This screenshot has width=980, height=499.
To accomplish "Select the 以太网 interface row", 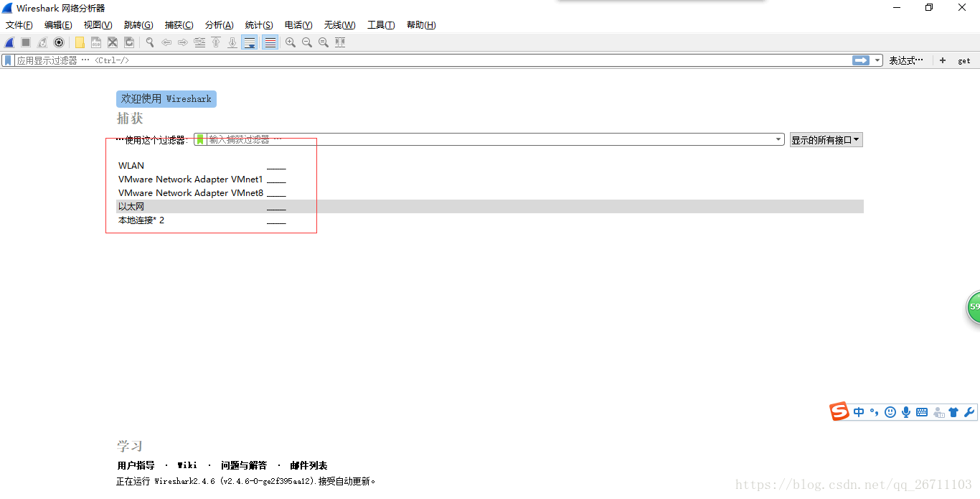I will 489,207.
